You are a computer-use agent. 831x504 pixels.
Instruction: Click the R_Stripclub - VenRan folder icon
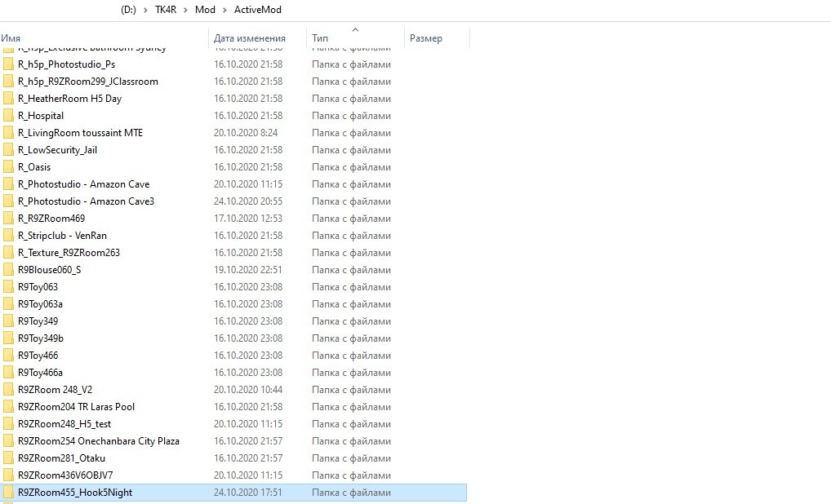point(8,236)
